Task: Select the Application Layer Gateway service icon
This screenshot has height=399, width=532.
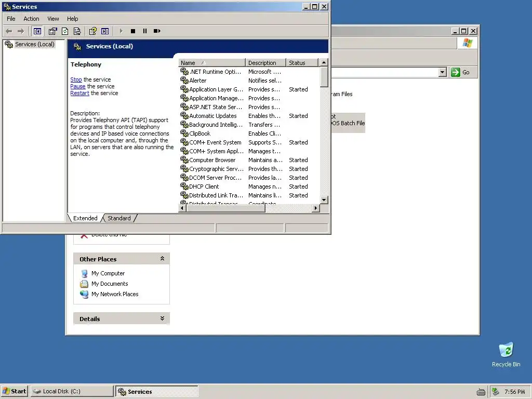Action: click(184, 89)
